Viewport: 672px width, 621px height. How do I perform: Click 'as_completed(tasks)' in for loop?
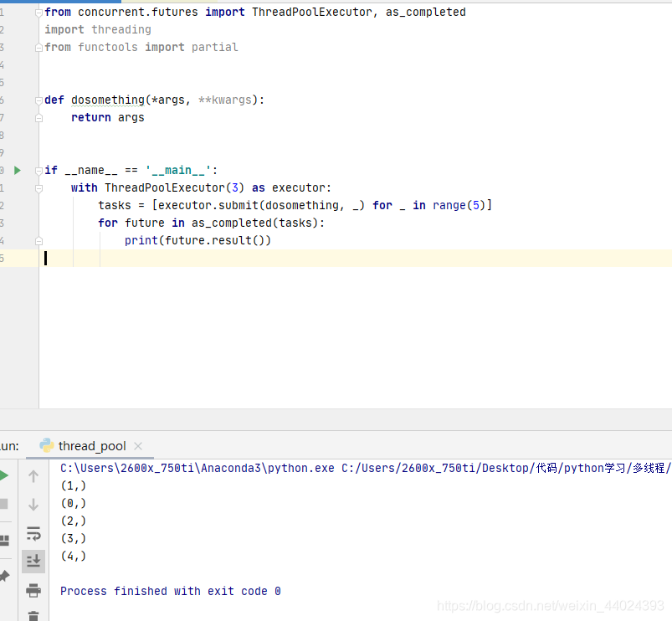click(x=254, y=223)
